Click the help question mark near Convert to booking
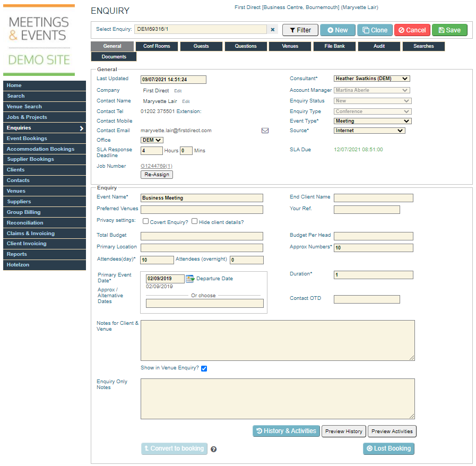Screen dimensions: 476x466 [x=213, y=450]
